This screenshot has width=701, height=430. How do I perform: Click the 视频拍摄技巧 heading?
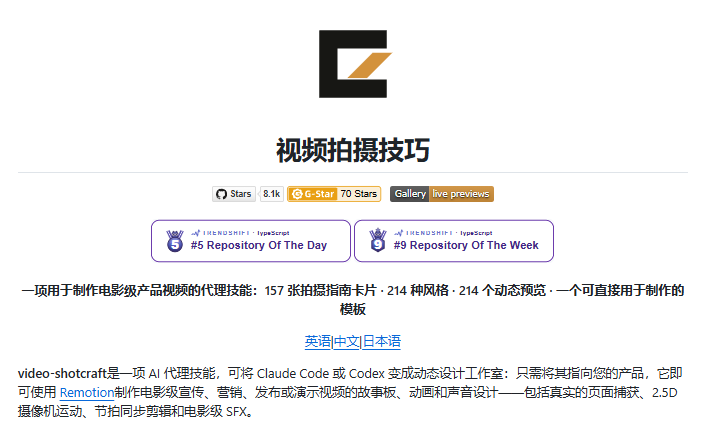click(x=353, y=150)
